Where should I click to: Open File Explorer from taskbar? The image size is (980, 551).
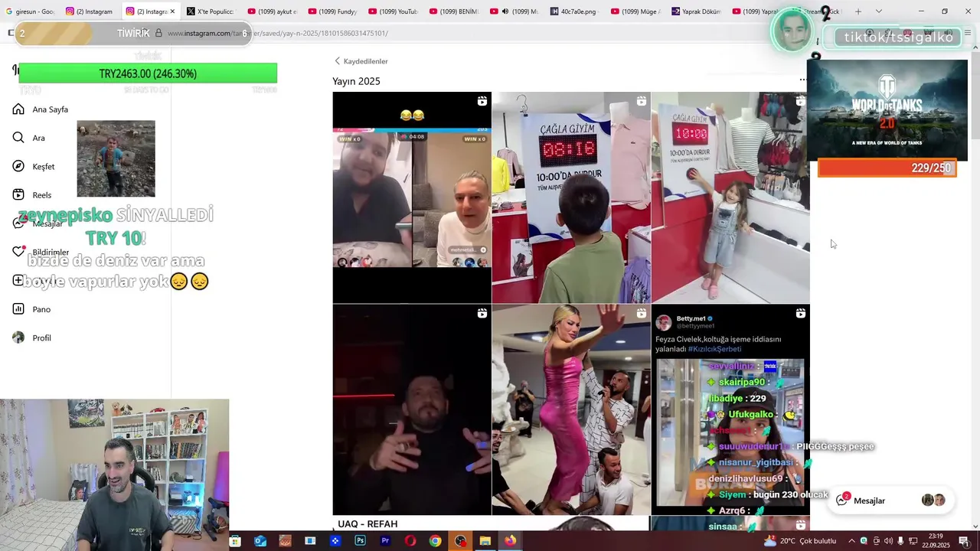[485, 541]
